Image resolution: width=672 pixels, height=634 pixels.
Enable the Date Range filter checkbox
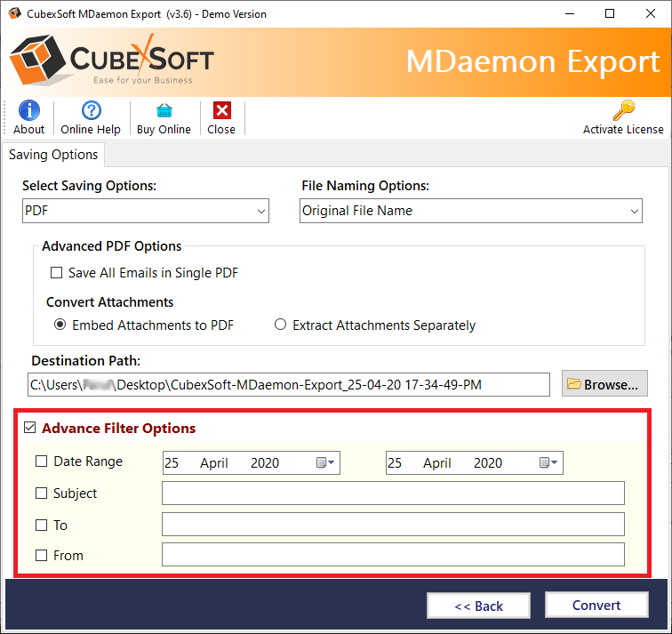click(x=42, y=461)
